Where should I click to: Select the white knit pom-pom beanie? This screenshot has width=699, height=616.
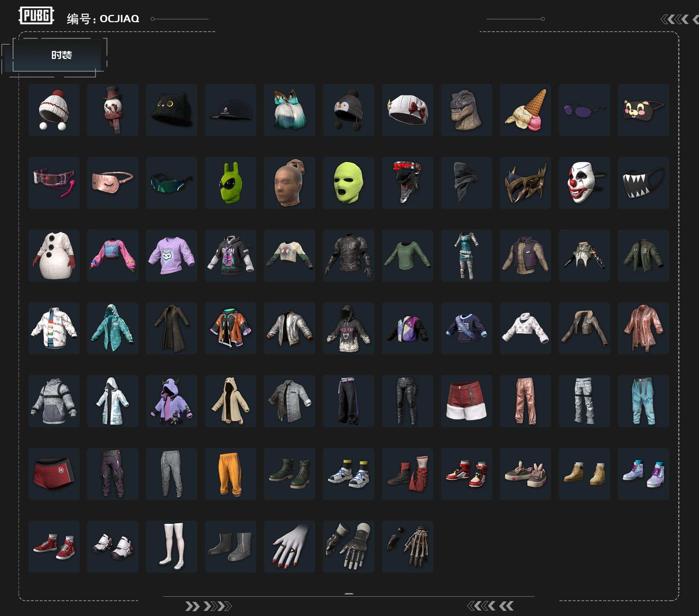(x=54, y=110)
